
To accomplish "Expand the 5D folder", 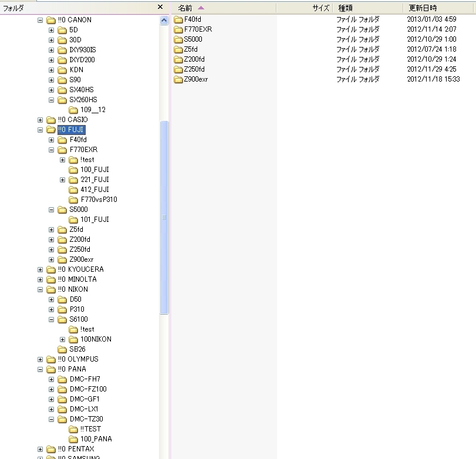I will [x=51, y=31].
